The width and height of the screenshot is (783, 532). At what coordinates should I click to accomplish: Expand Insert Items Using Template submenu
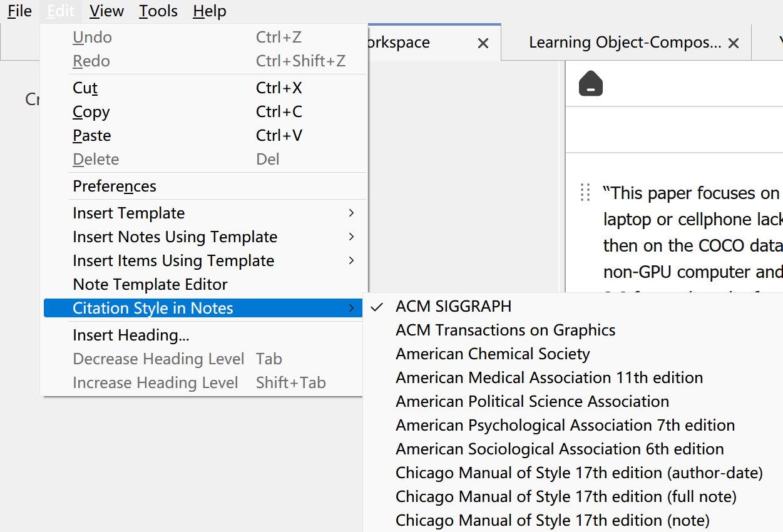pos(204,261)
